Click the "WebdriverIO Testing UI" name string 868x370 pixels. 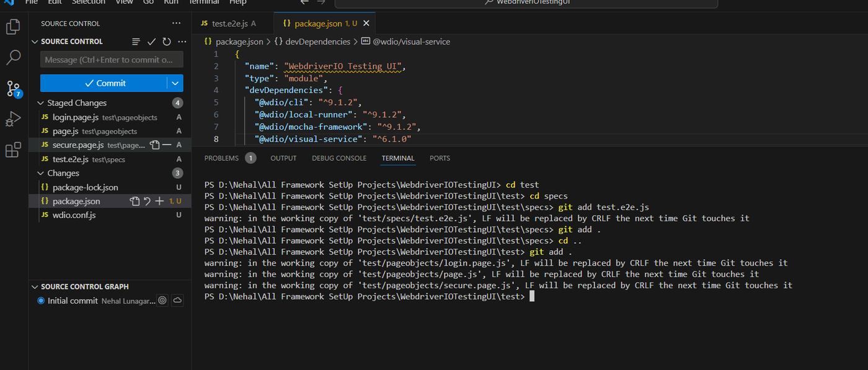343,66
